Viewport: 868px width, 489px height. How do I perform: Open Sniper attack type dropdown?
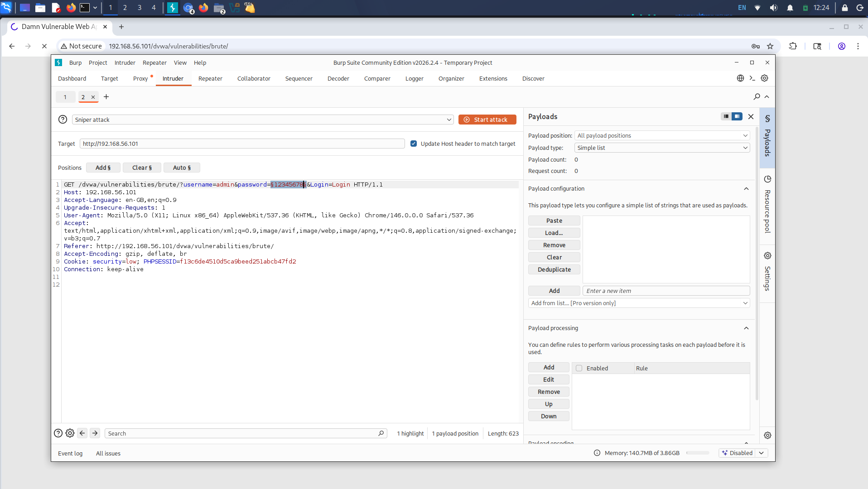pyautogui.click(x=263, y=120)
